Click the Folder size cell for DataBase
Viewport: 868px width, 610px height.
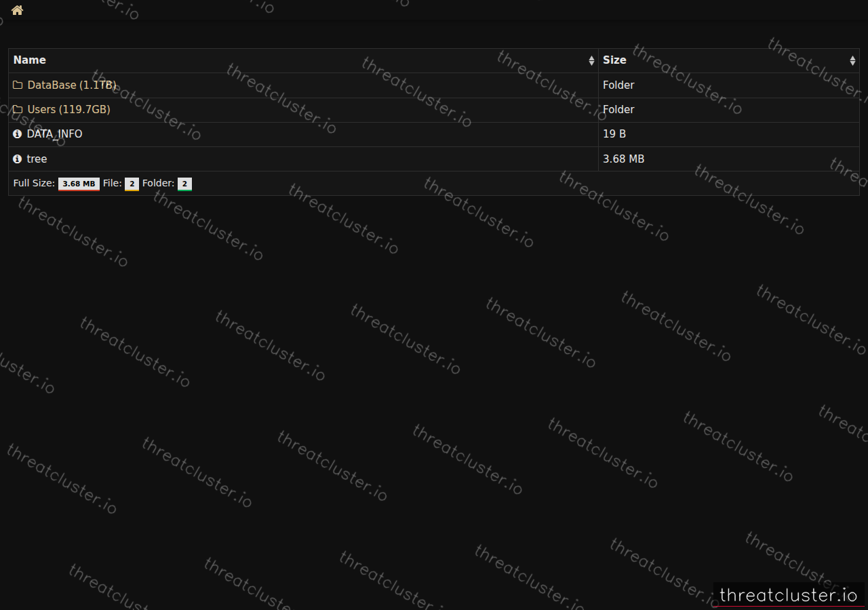pyautogui.click(x=729, y=85)
